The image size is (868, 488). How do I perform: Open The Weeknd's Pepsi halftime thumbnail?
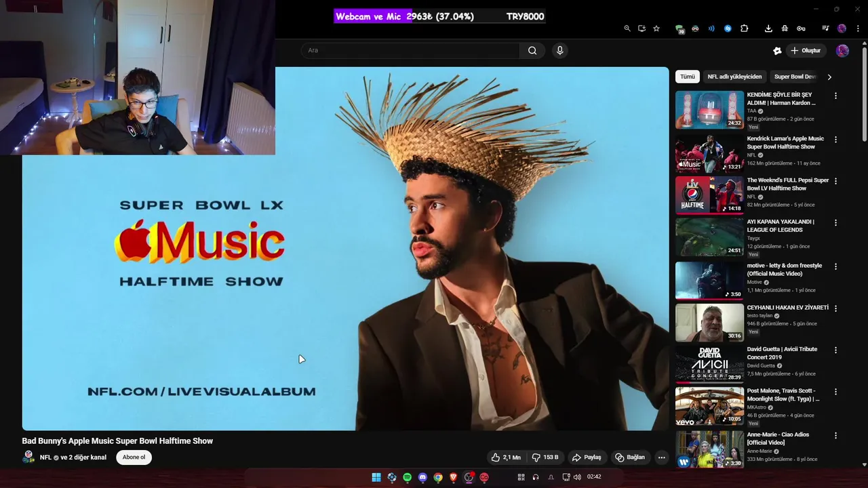709,195
